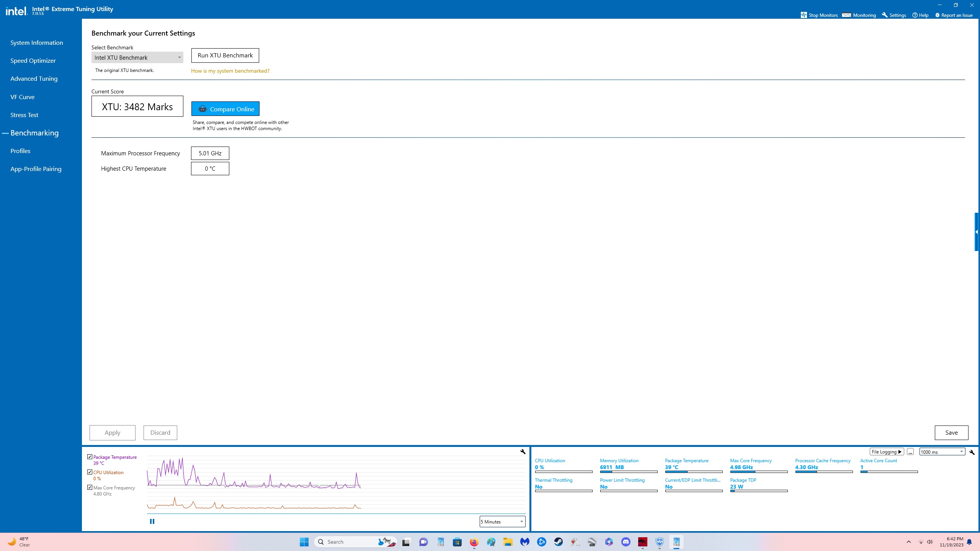Viewport: 980px width, 551px height.
Task: Open the 5 Minutes time range dropdown
Action: (x=502, y=522)
